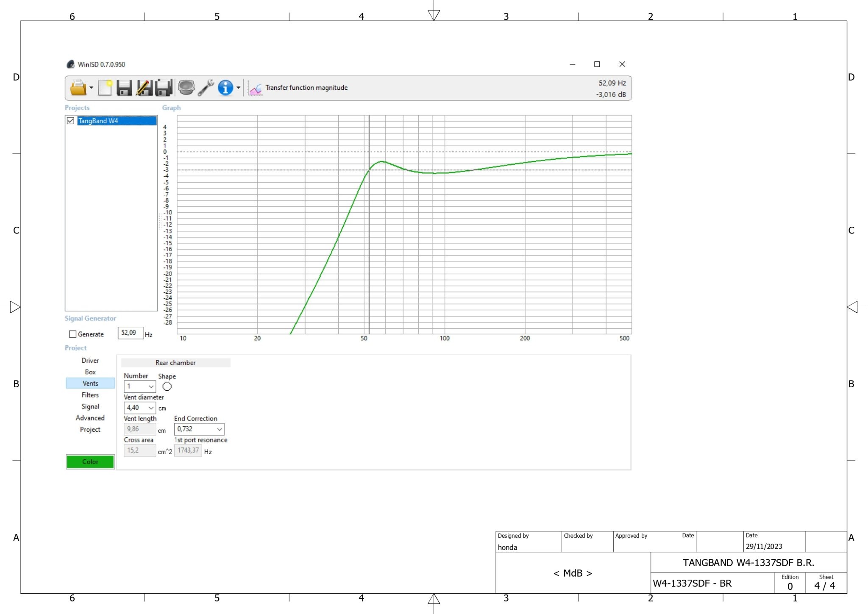This screenshot has height=614, width=868.
Task: Click the WinISD application title icon
Action: point(71,64)
